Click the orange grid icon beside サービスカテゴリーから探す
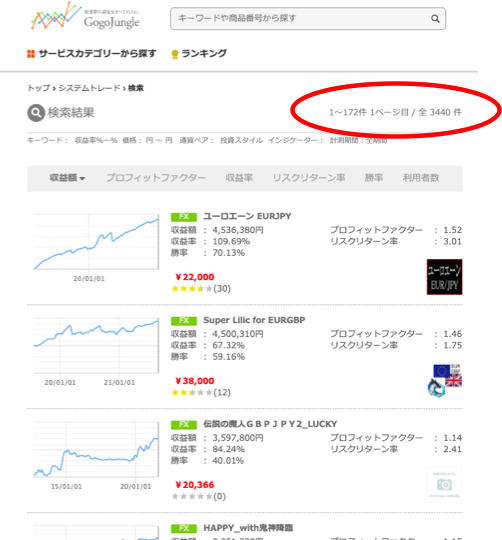Image resolution: width=502 pixels, height=540 pixels. [31, 54]
